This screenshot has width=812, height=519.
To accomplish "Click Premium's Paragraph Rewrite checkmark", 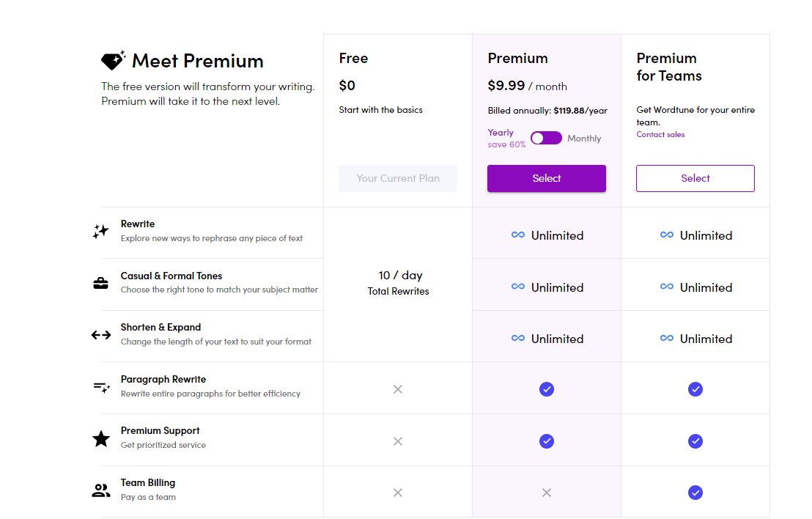I will click(547, 389).
